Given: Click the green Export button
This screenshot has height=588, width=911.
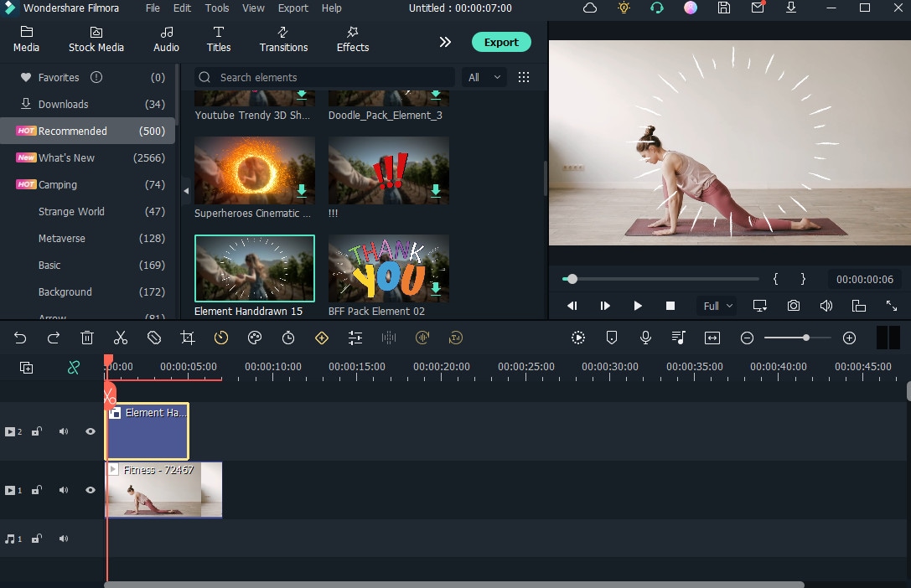Looking at the screenshot, I should pos(501,42).
